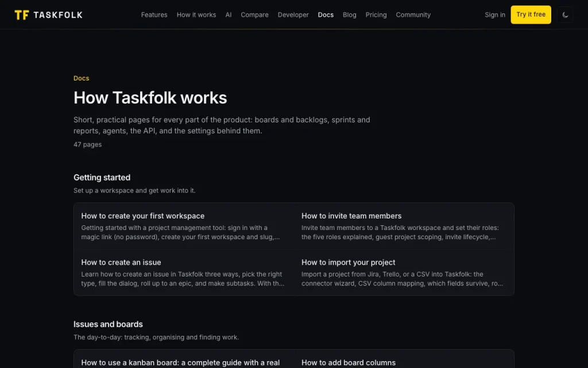588x368 pixels.
Task: Open the Community nav link
Action: 413,14
